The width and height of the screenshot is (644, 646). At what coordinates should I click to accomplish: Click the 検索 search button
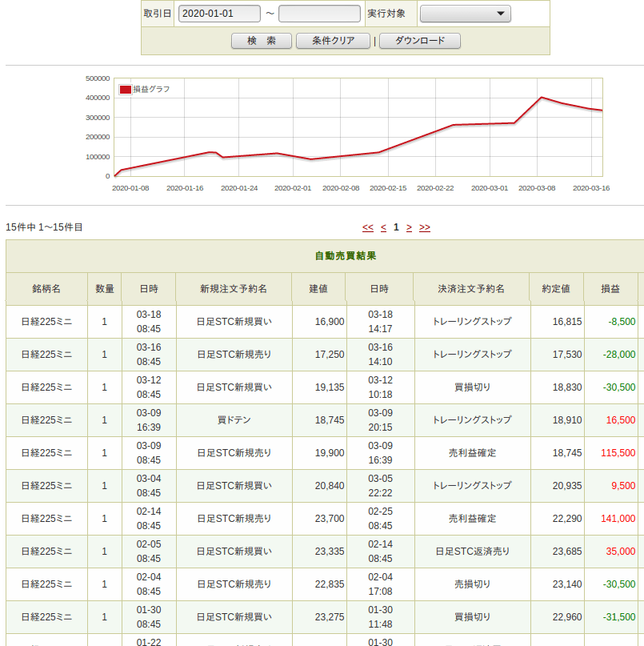(261, 41)
